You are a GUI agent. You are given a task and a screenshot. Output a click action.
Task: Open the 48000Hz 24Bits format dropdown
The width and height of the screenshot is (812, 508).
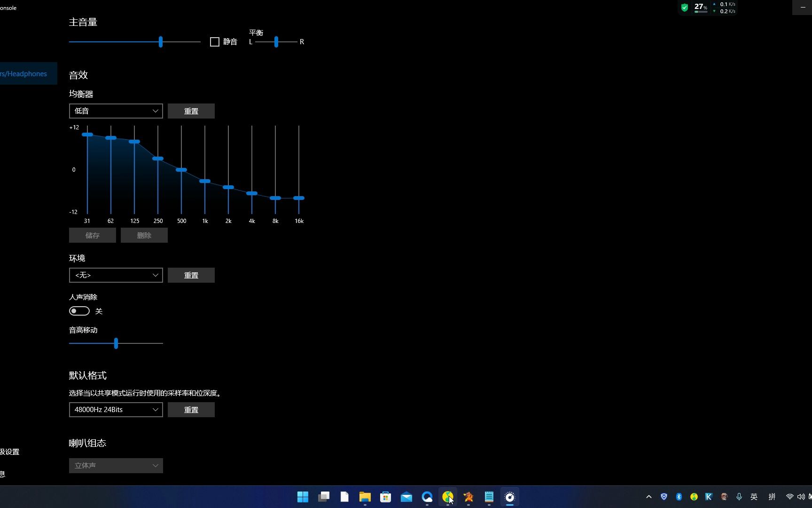(116, 410)
